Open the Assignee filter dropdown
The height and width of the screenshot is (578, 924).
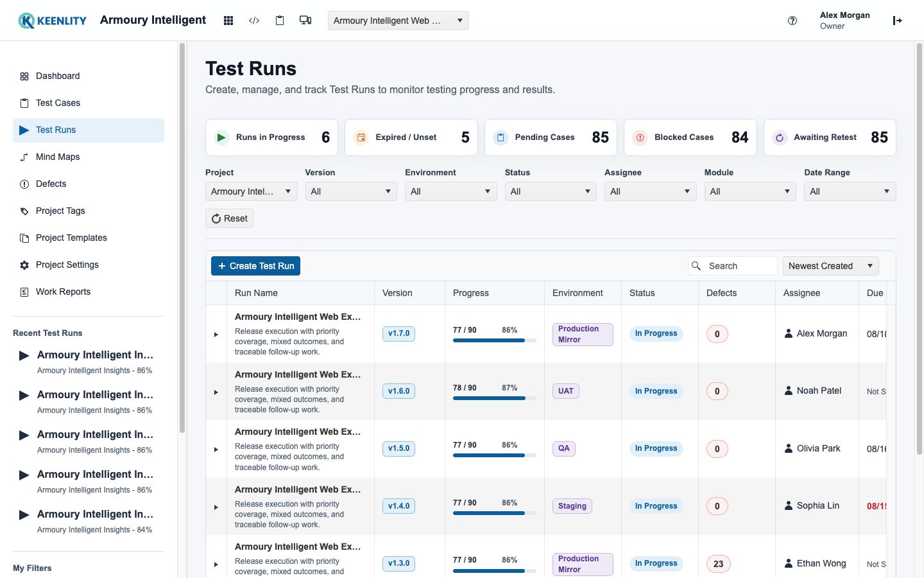(x=651, y=191)
